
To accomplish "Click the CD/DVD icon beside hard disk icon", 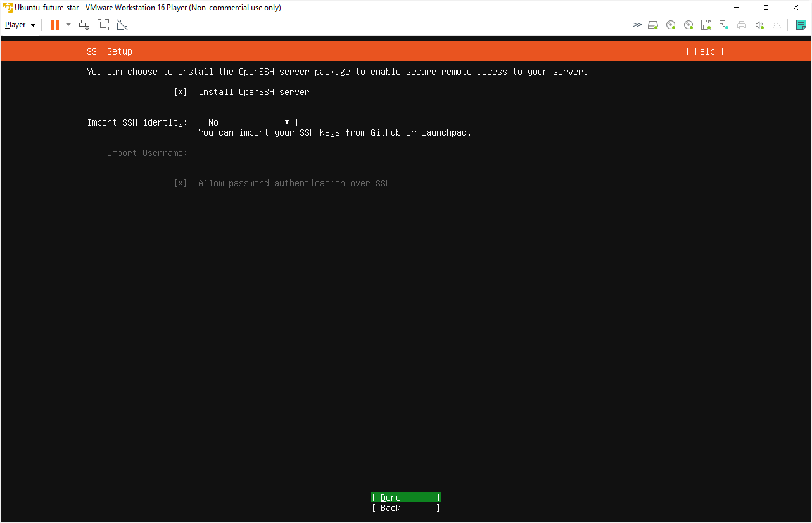I will tap(671, 25).
